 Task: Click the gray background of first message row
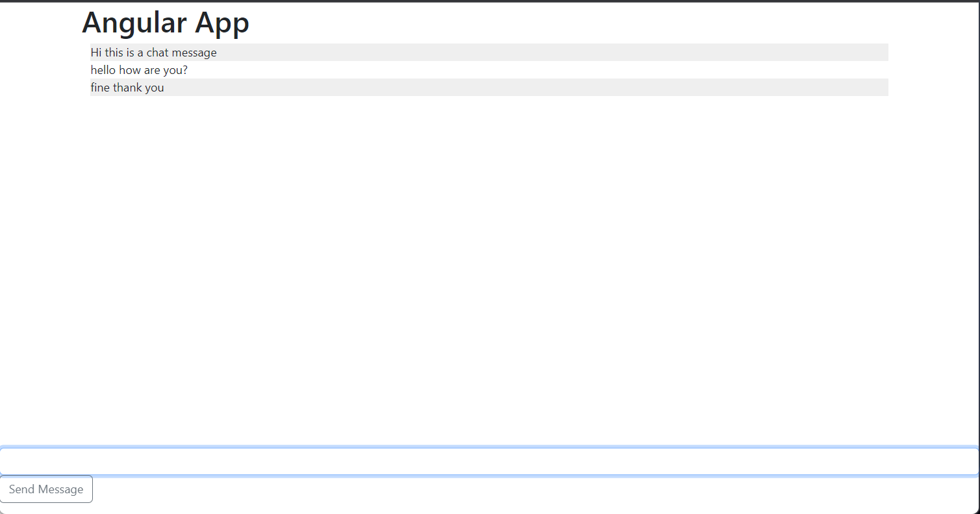552,53
